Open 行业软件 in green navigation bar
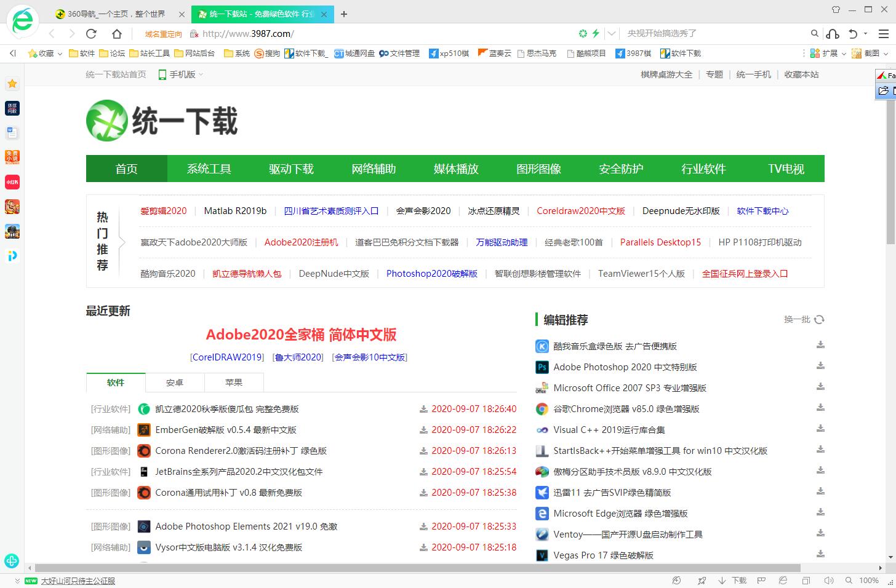The height and width of the screenshot is (588, 896). point(703,169)
